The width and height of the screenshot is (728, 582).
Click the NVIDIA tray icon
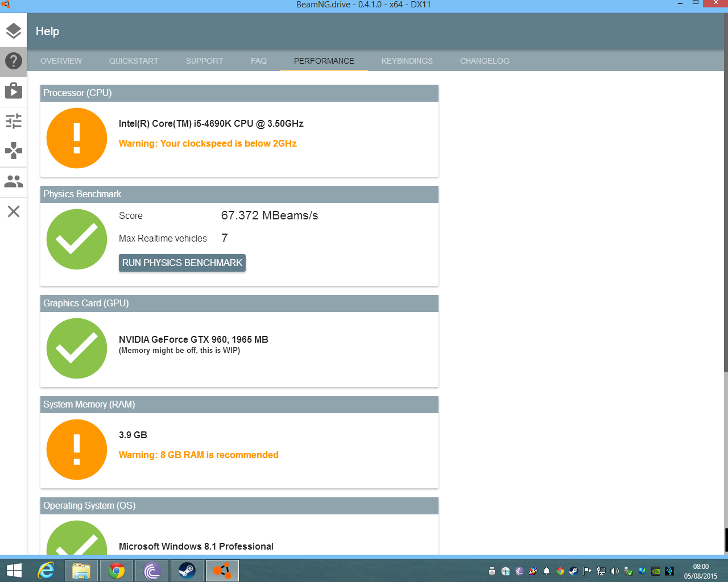pyautogui.click(x=656, y=571)
